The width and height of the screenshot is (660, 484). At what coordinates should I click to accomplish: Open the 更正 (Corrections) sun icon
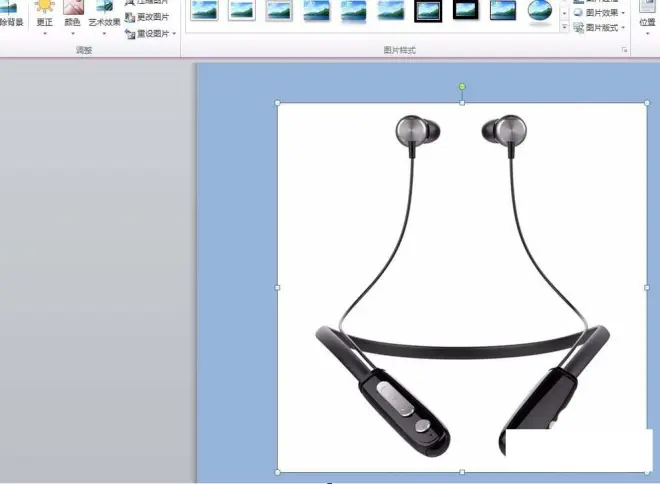click(45, 6)
